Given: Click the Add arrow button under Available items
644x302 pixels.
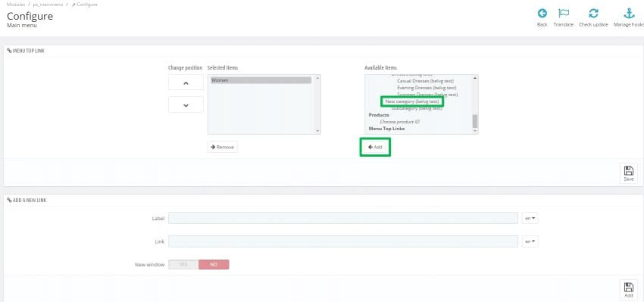Looking at the screenshot, I should pos(375,147).
